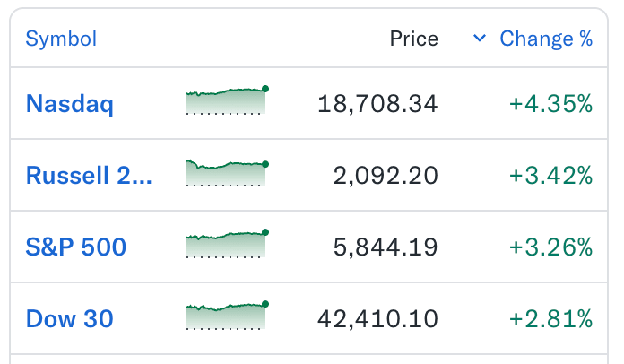Open the Russell 2000 index link

point(89,176)
